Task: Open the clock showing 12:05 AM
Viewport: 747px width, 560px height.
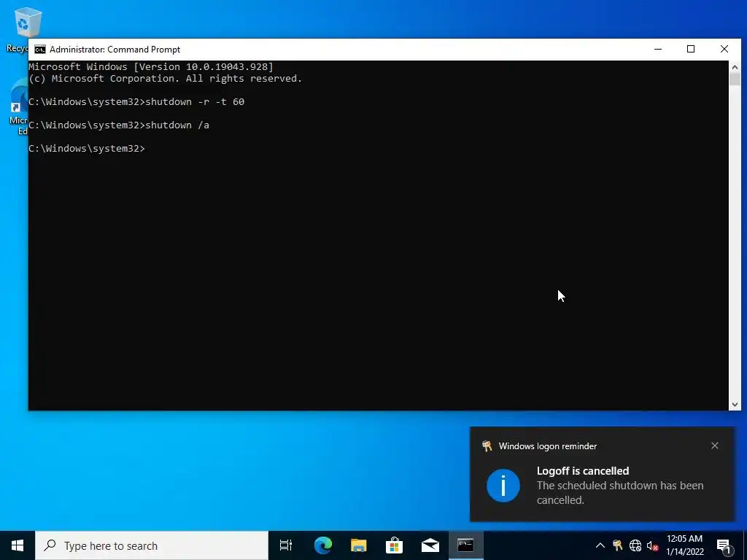Action: pos(684,539)
